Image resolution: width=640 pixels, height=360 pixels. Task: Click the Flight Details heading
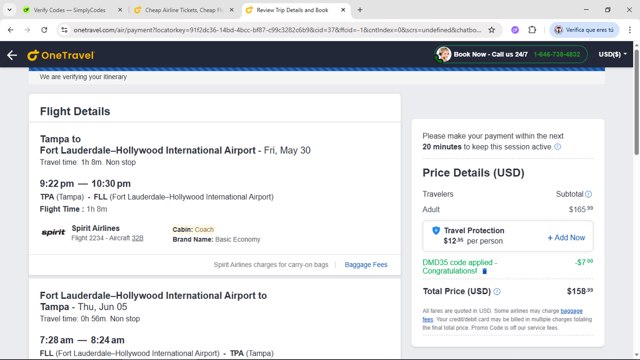75,111
